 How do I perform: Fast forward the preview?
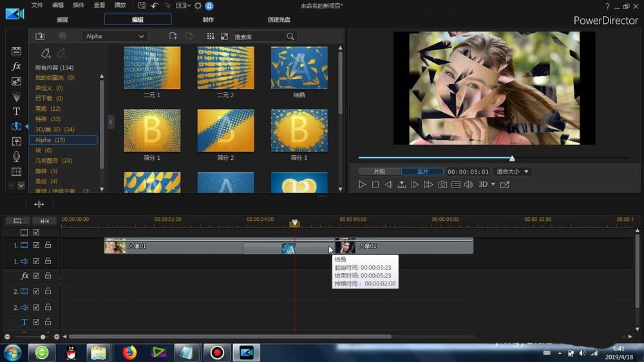click(428, 184)
